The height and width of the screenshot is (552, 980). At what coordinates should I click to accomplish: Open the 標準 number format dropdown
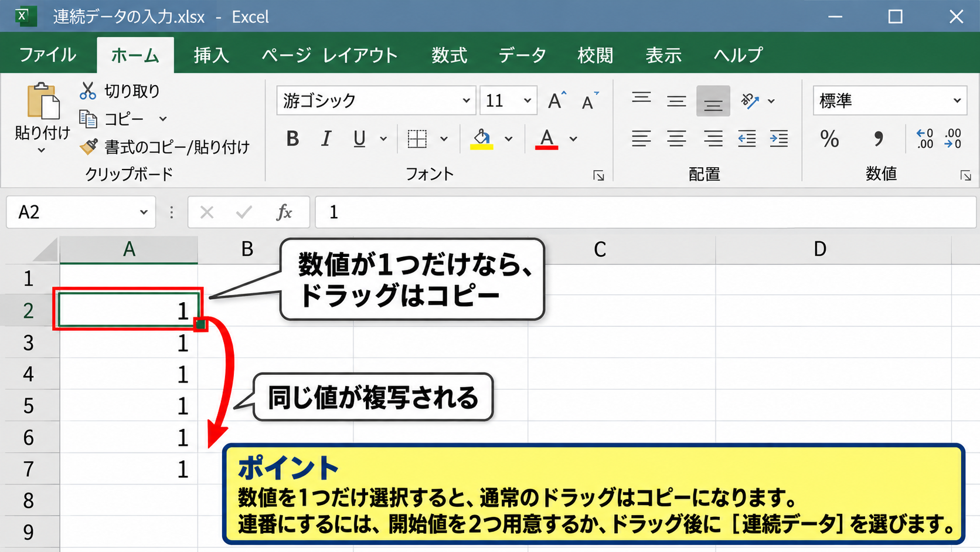tap(957, 101)
